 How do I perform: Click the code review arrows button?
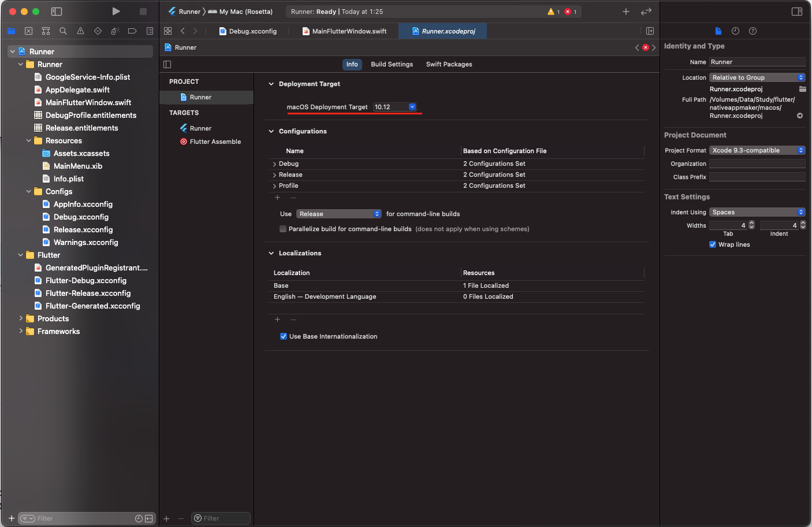[646, 12]
